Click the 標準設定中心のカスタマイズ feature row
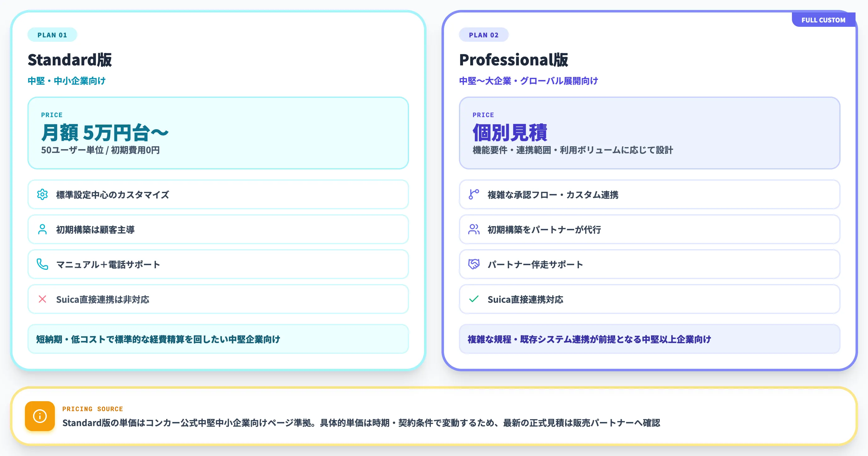Image resolution: width=868 pixels, height=456 pixels. tap(218, 194)
